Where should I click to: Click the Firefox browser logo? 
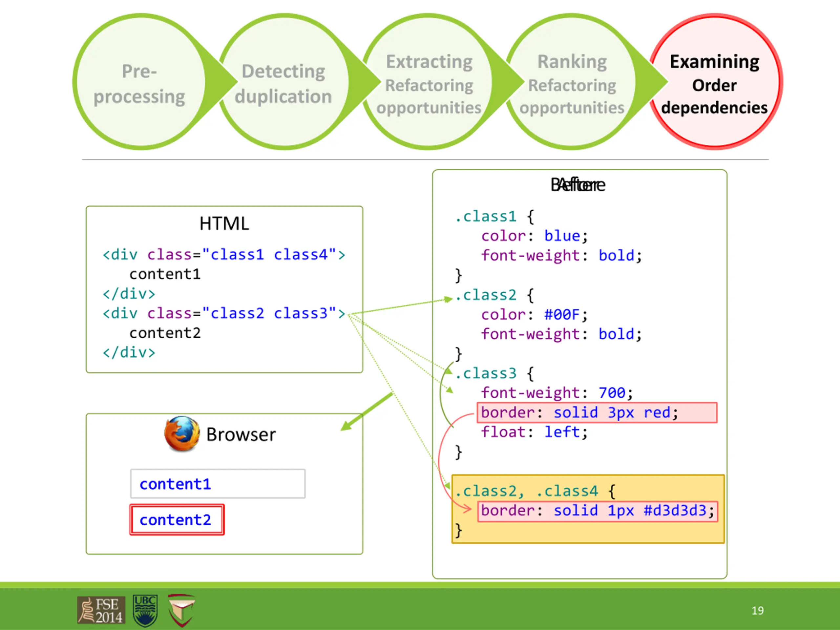(x=182, y=434)
